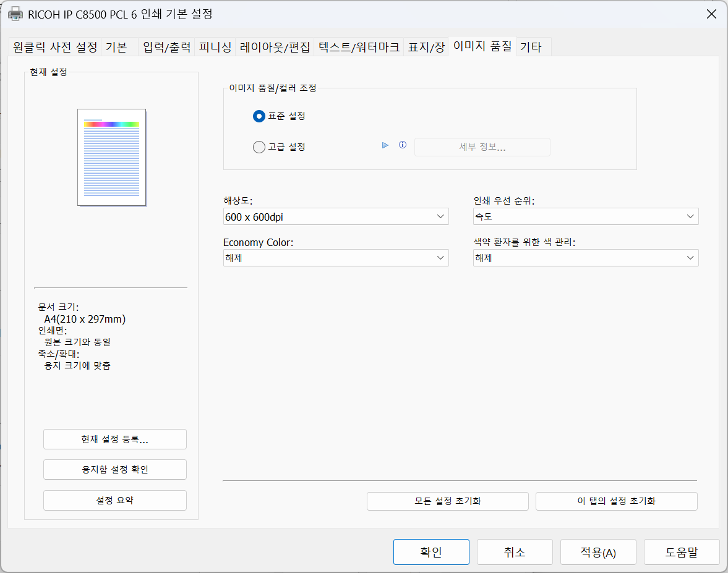Image resolution: width=728 pixels, height=573 pixels.
Task: Go to the 텍스트/워터마크 tab
Action: [359, 47]
